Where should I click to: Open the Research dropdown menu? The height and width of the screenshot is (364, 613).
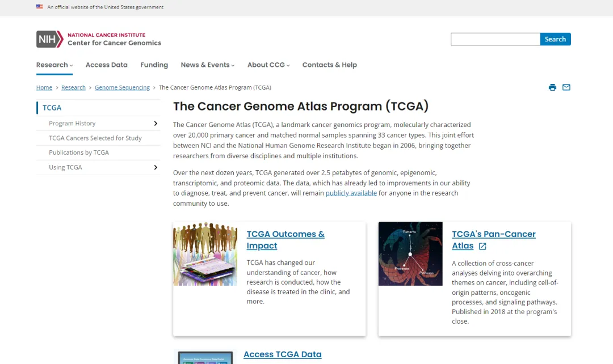(54, 65)
